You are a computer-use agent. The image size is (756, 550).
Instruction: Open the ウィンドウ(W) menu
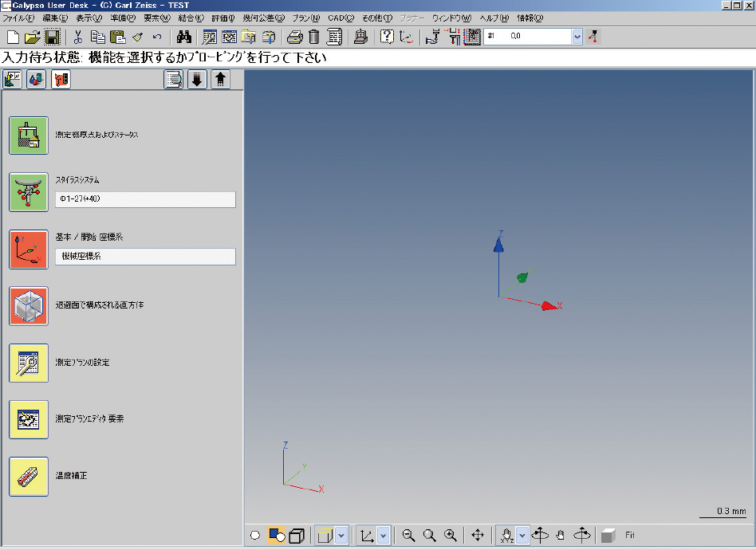451,18
